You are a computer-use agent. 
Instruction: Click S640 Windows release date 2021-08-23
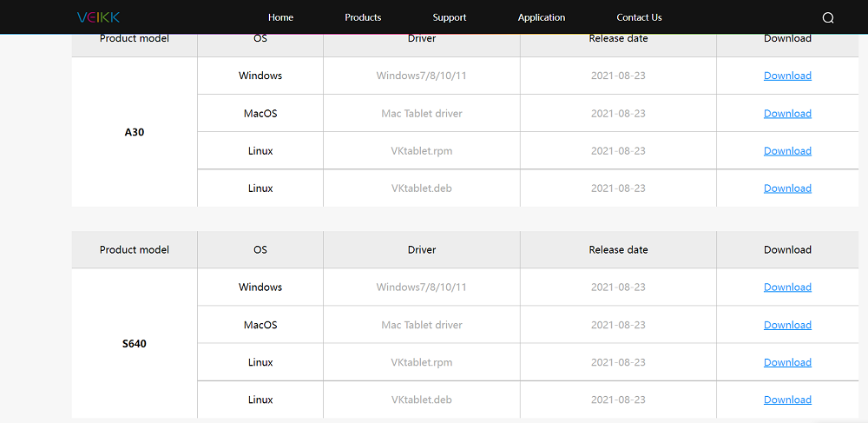coord(618,287)
